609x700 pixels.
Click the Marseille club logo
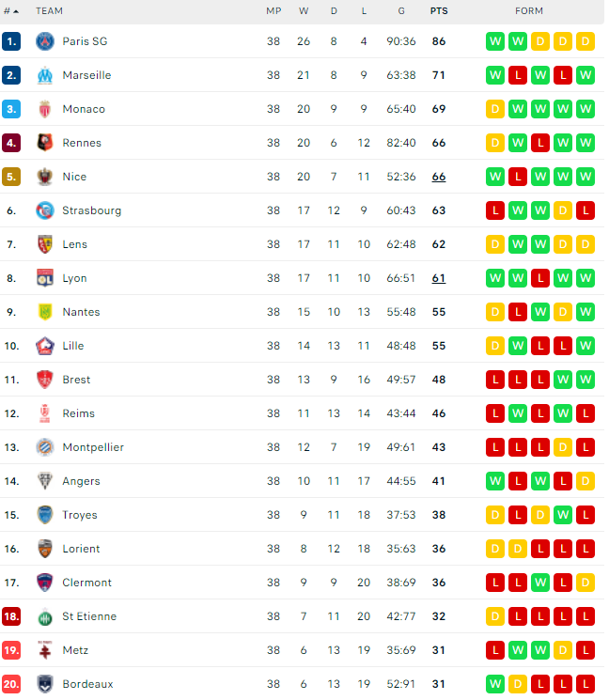tap(45, 75)
